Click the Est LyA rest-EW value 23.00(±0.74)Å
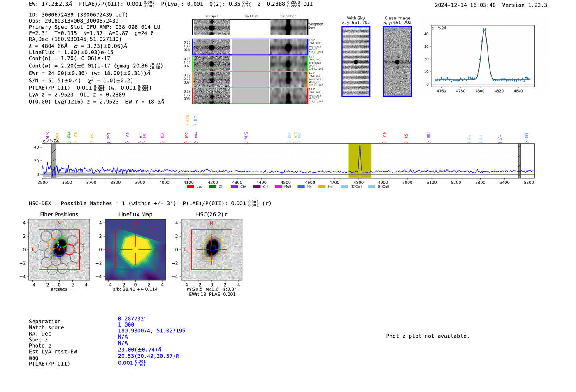The image size is (576, 392). tap(140, 350)
